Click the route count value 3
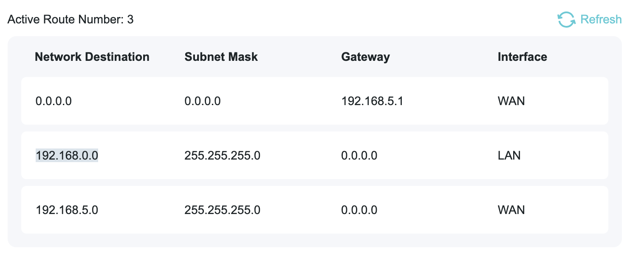 (130, 20)
